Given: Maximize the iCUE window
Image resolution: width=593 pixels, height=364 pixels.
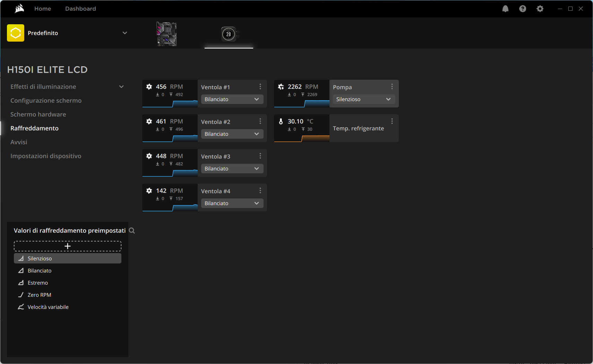Looking at the screenshot, I should [x=570, y=9].
